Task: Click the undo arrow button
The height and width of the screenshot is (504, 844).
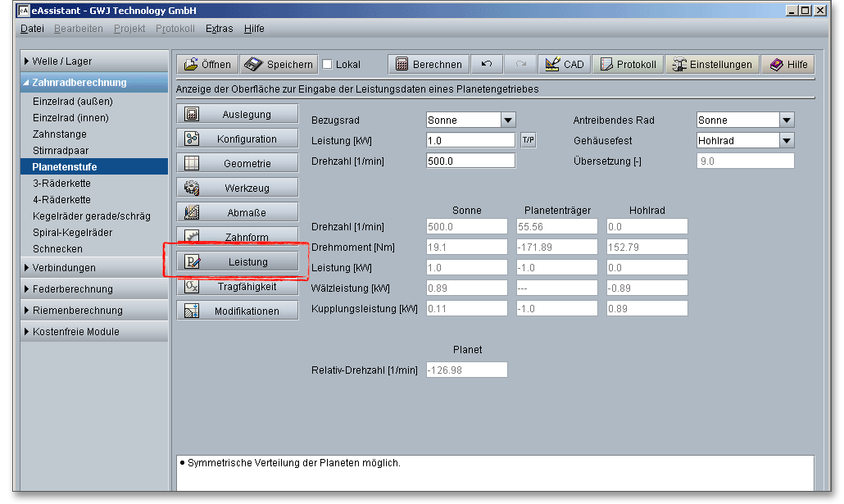Action: (x=487, y=65)
